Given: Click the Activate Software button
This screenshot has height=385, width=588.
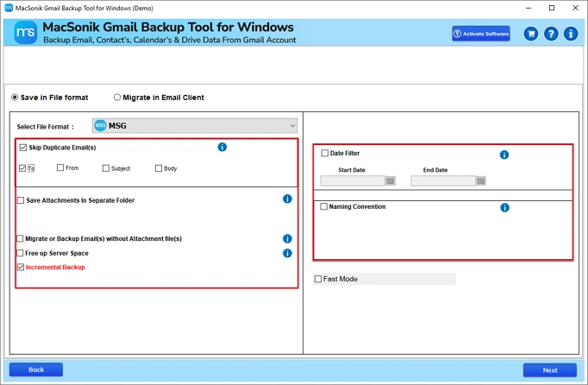Looking at the screenshot, I should click(x=481, y=34).
